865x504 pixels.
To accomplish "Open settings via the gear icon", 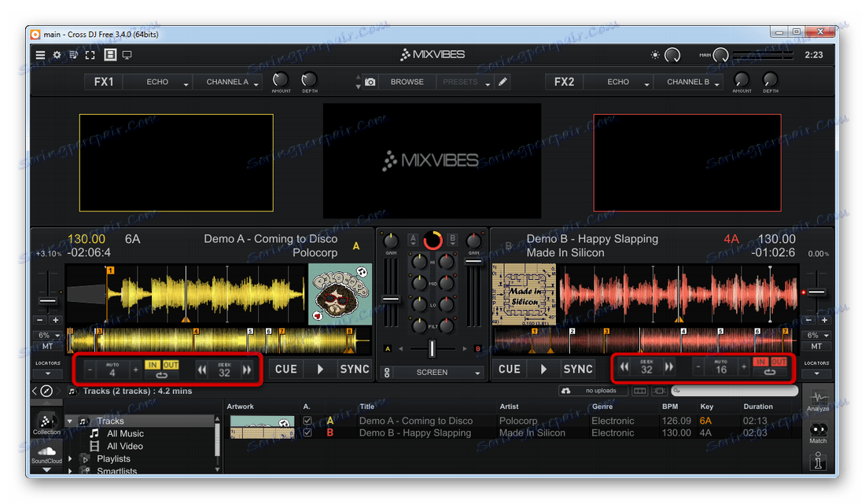I will pyautogui.click(x=57, y=55).
